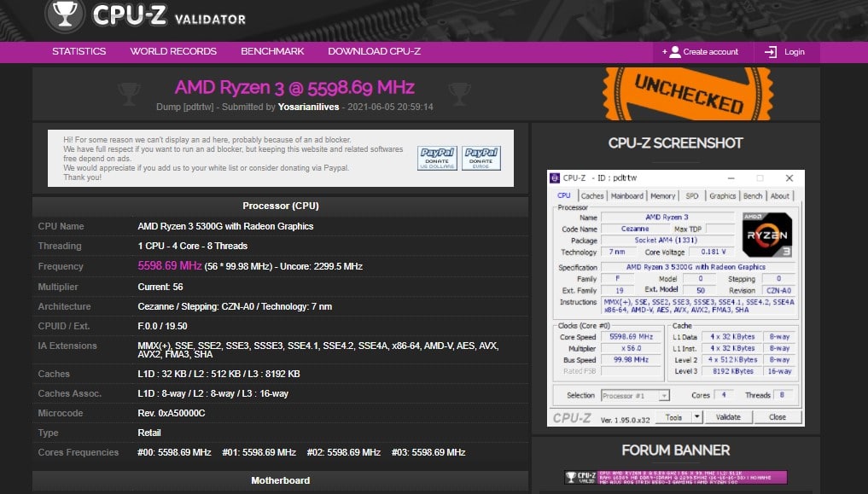Click the Processor (CPU) section header

click(x=281, y=206)
